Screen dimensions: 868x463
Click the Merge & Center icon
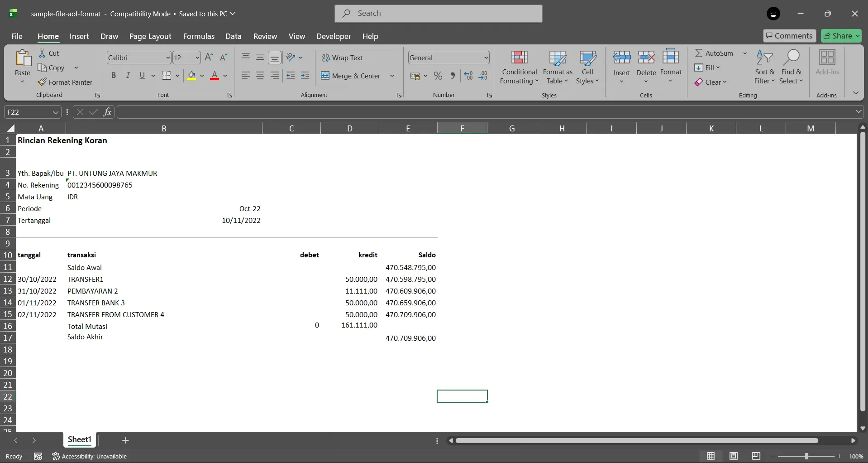(325, 76)
